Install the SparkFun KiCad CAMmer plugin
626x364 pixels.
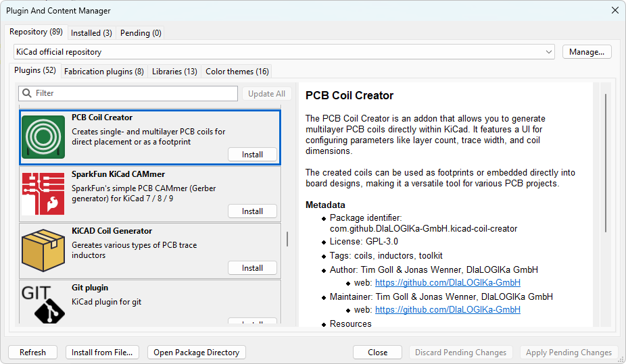[x=252, y=211]
